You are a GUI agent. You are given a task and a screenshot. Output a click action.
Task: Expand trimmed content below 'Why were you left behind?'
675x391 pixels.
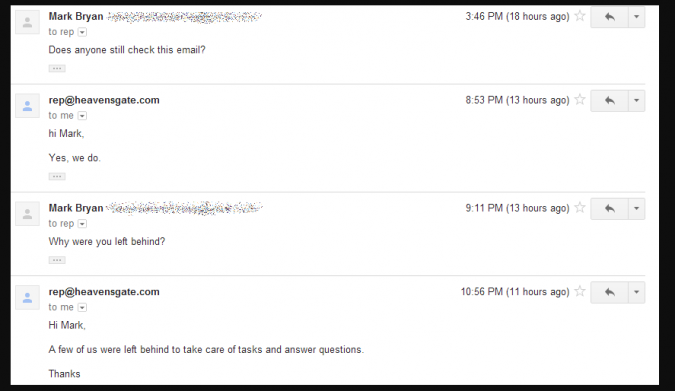click(57, 260)
